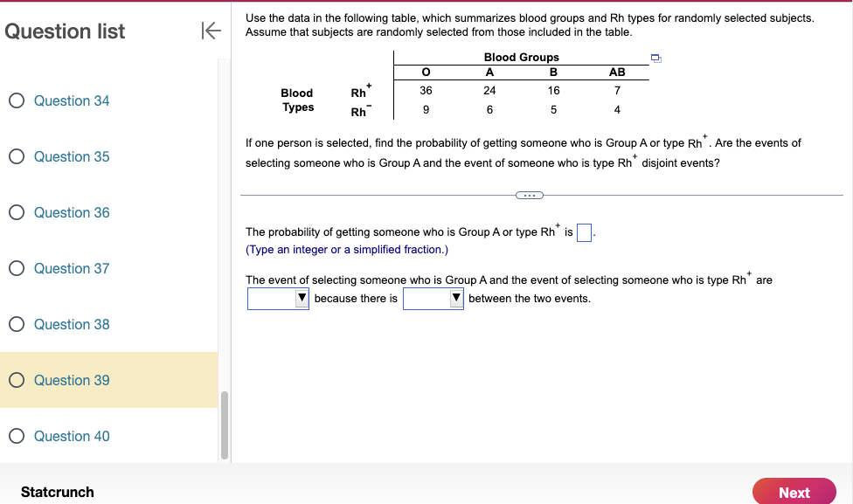Viewport: 853px width, 504px height.
Task: Click the Next button
Action: [794, 492]
